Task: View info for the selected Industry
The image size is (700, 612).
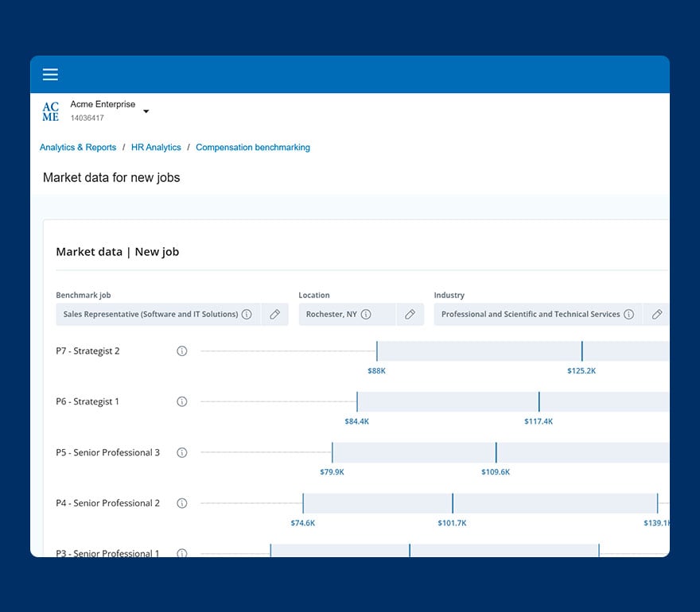Action: [629, 314]
